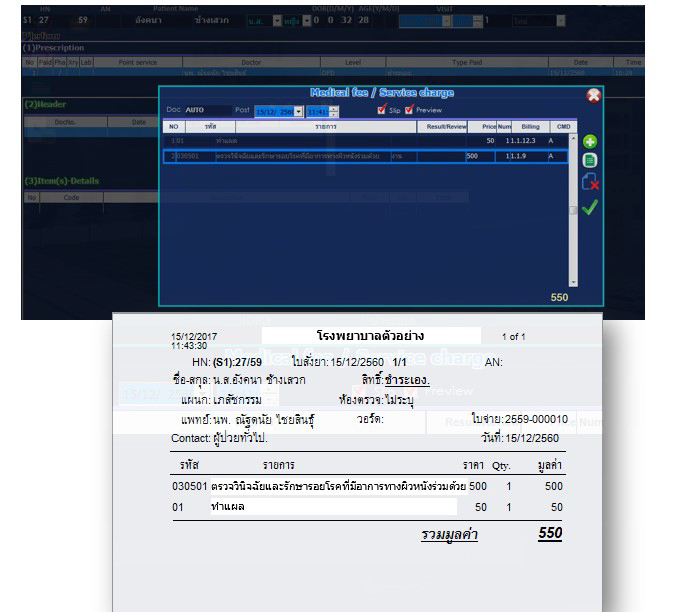Open the Post date dropdown calendar

(x=298, y=111)
